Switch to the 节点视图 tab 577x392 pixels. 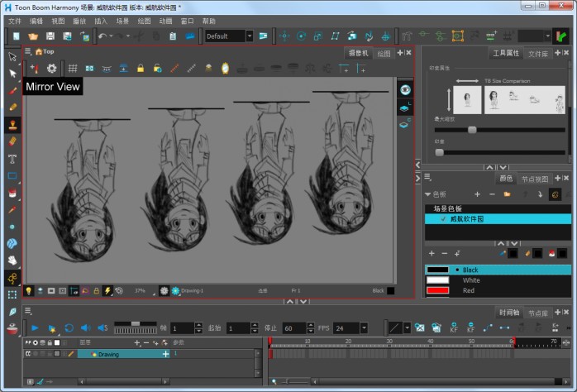[535, 179]
